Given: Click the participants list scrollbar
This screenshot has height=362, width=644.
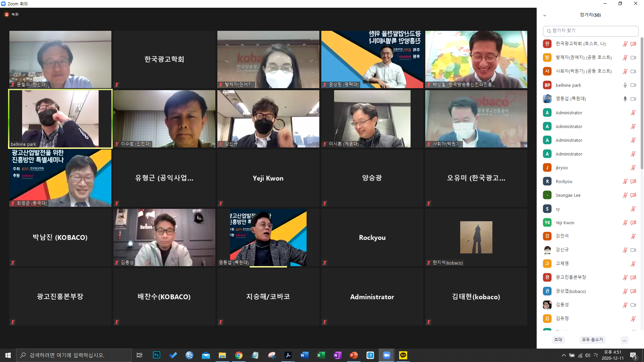Looking at the screenshot, I should [x=642, y=104].
